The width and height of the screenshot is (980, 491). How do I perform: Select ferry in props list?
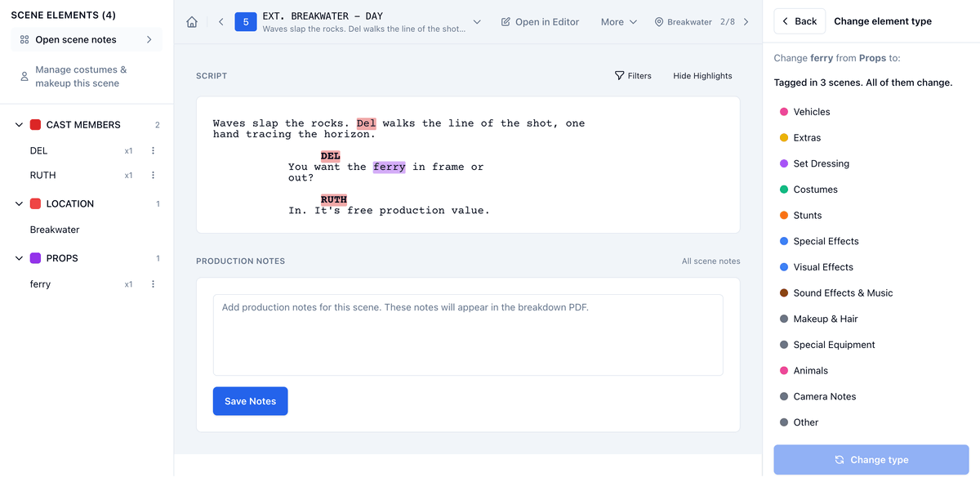(40, 284)
